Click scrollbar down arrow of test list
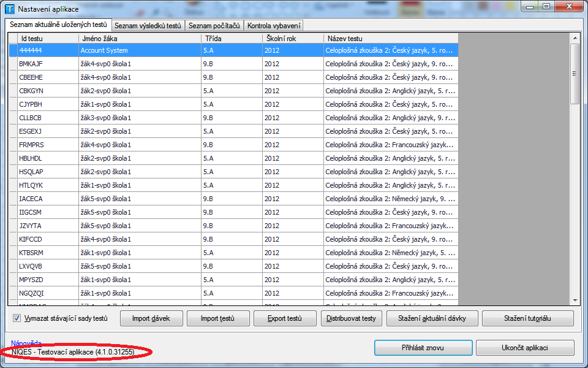588x368 pixels. [575, 301]
